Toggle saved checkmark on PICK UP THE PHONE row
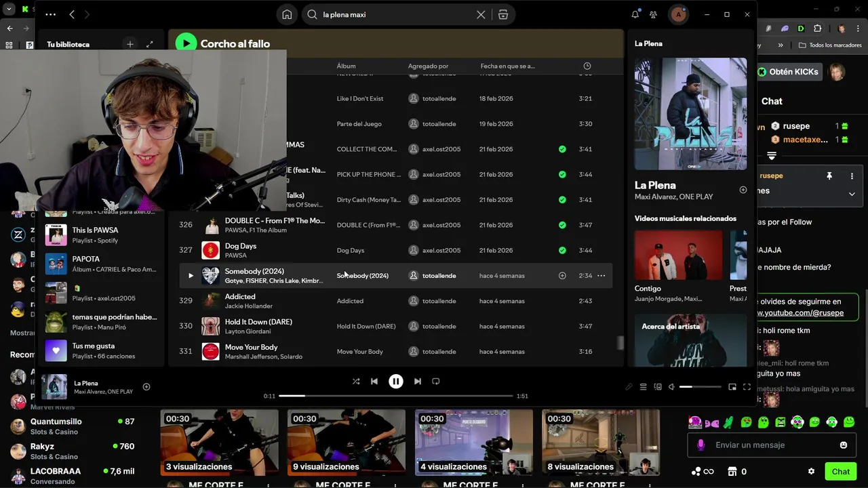868x488 pixels. (x=562, y=174)
